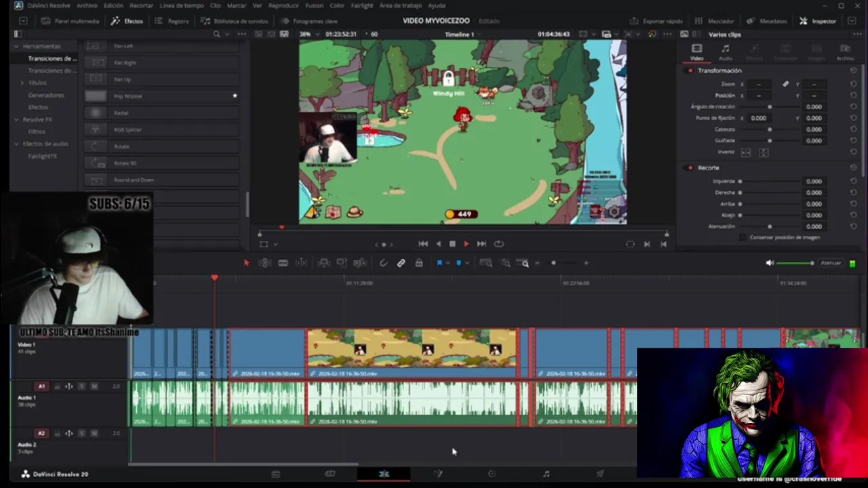This screenshot has width=868, height=488.
Task: Toggle the Efectos panel button
Action: tap(127, 21)
